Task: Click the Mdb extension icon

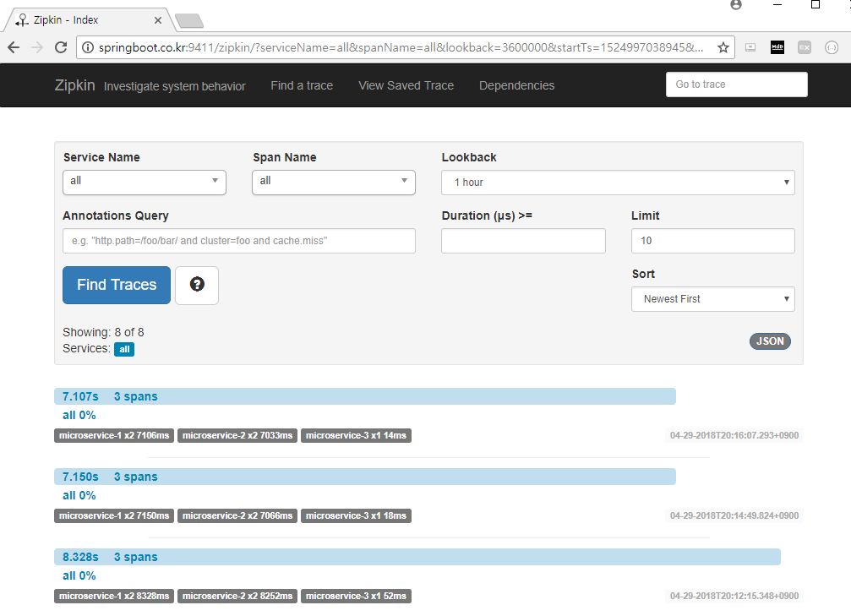Action: (777, 48)
